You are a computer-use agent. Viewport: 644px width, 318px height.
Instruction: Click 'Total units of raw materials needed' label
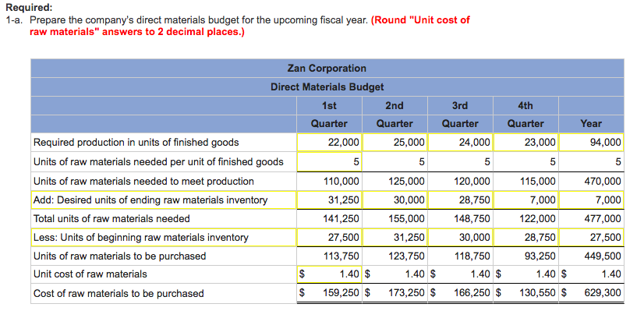pos(111,219)
